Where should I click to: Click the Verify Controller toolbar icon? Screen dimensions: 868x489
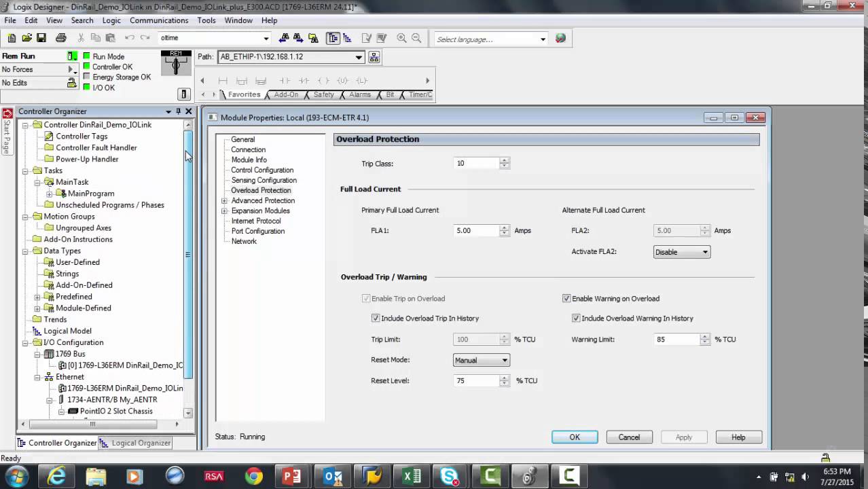pos(381,39)
